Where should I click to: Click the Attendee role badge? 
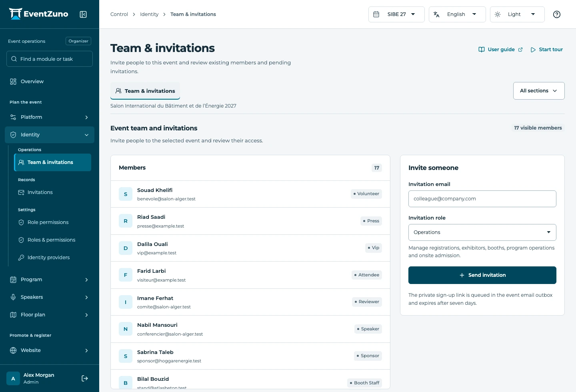tap(367, 275)
